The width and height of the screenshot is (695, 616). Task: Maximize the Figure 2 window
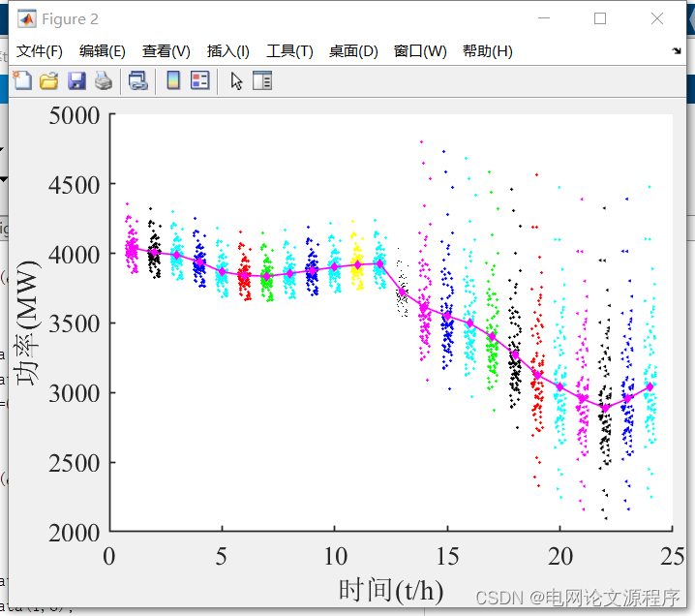tap(600, 18)
